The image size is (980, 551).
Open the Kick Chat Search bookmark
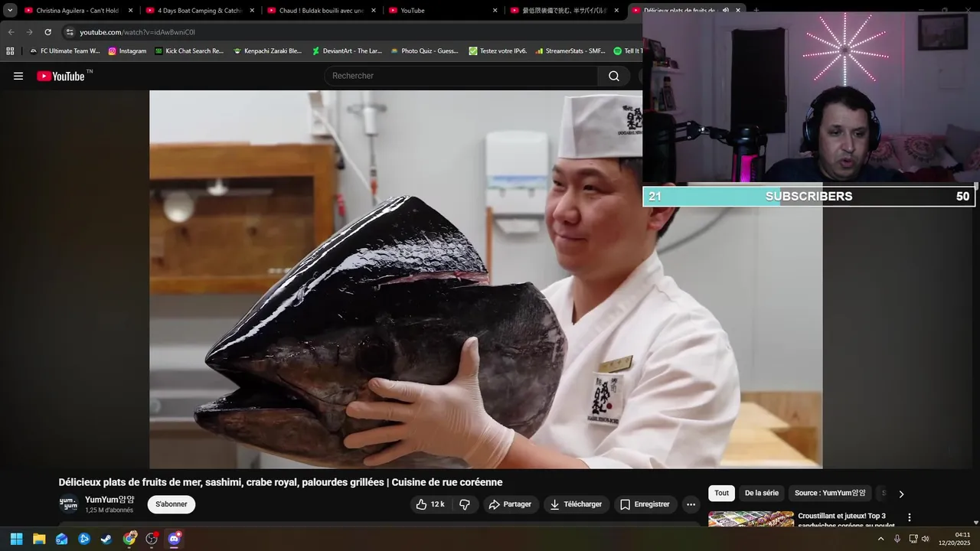pos(189,51)
